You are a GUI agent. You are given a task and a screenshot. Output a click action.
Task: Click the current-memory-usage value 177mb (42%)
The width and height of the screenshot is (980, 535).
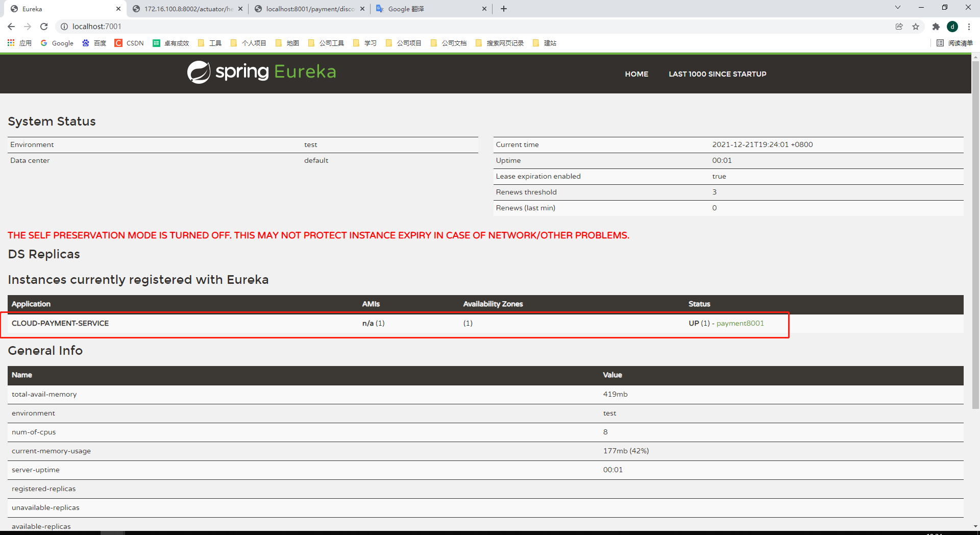[x=626, y=451]
